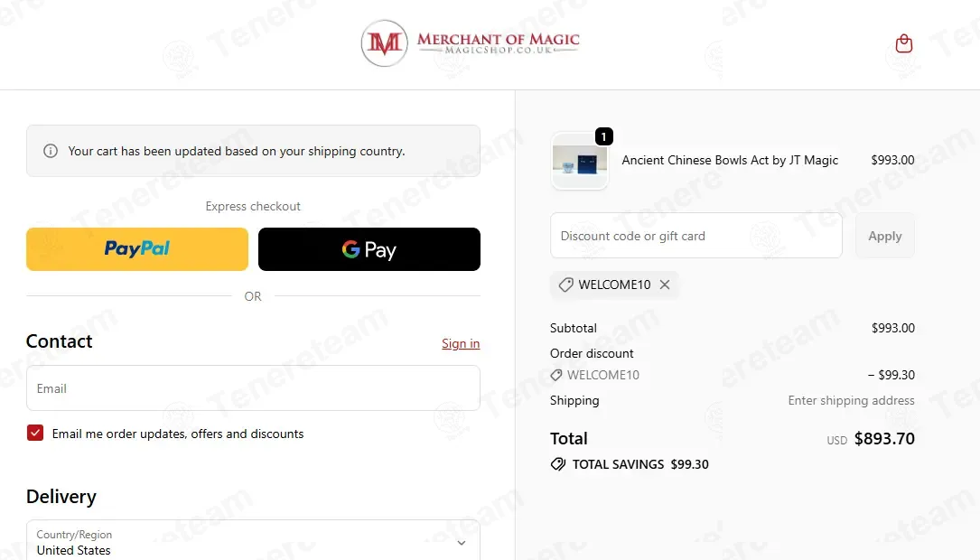This screenshot has width=980, height=560.
Task: Click the Sign in link
Action: click(x=461, y=343)
